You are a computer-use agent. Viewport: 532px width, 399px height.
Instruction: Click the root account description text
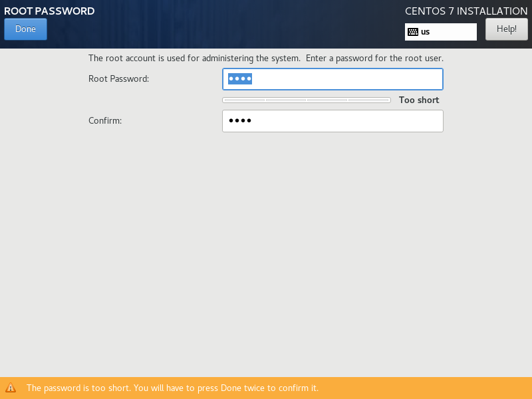pos(265,59)
